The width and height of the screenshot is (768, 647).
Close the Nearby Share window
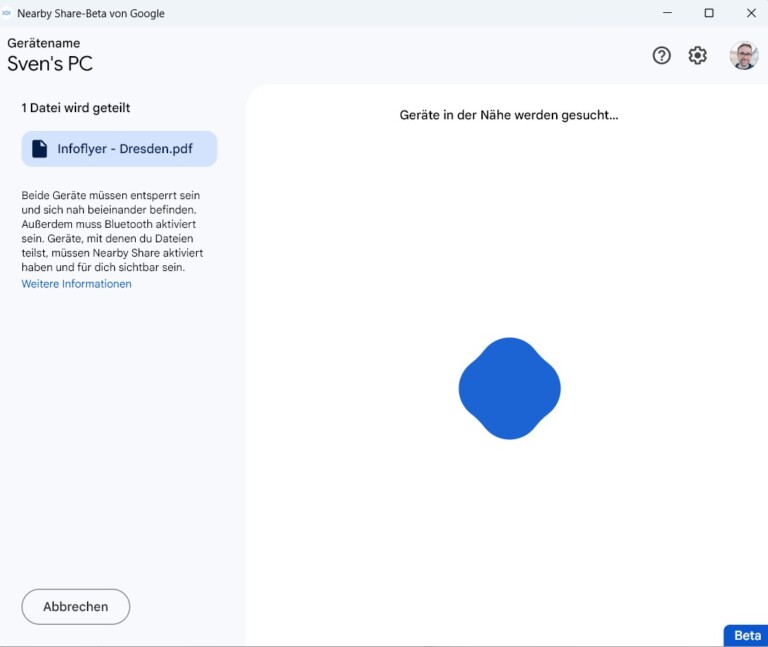point(751,13)
